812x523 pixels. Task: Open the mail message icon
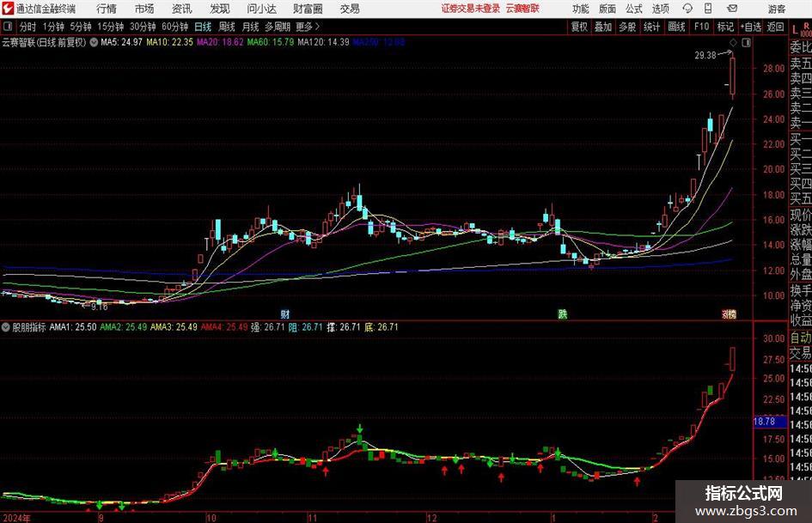732,9
